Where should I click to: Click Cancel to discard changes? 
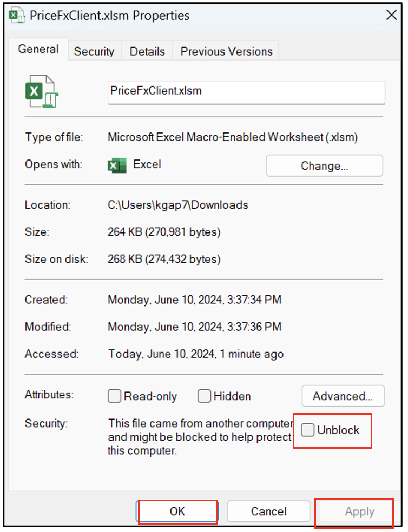(268, 511)
